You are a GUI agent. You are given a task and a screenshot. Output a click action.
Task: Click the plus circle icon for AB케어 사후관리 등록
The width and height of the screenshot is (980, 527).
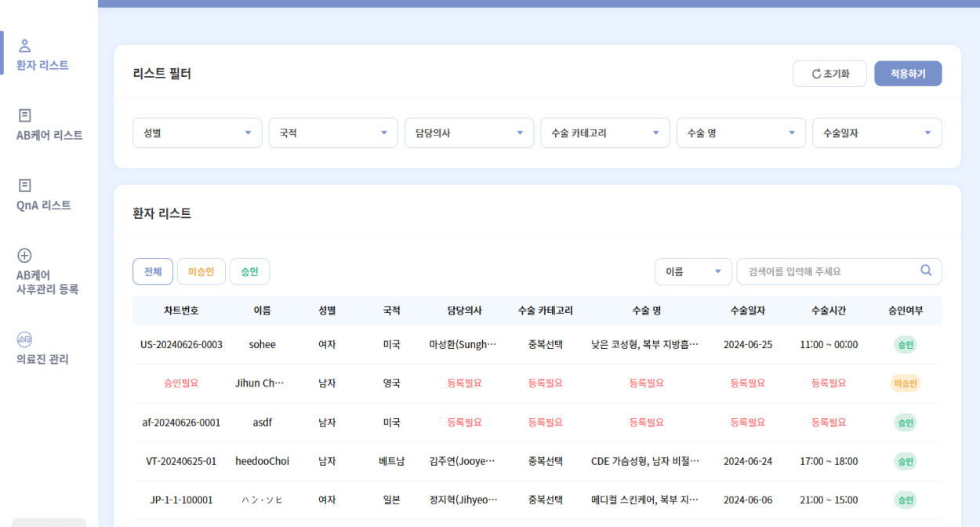pyautogui.click(x=24, y=255)
